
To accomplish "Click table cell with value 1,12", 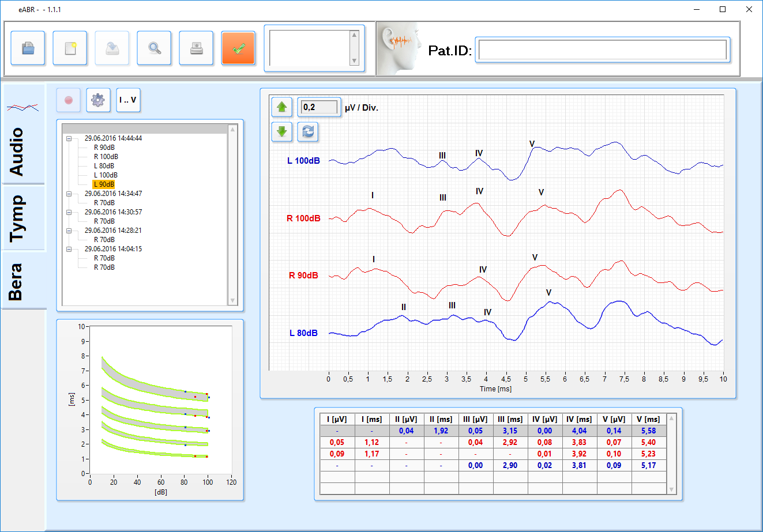I will coord(372,442).
